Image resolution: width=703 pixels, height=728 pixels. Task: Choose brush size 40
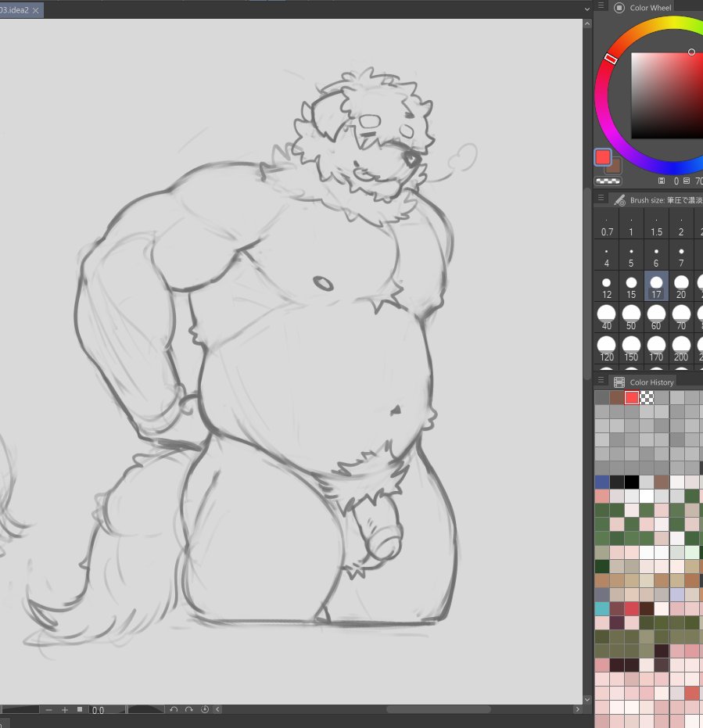(x=607, y=318)
